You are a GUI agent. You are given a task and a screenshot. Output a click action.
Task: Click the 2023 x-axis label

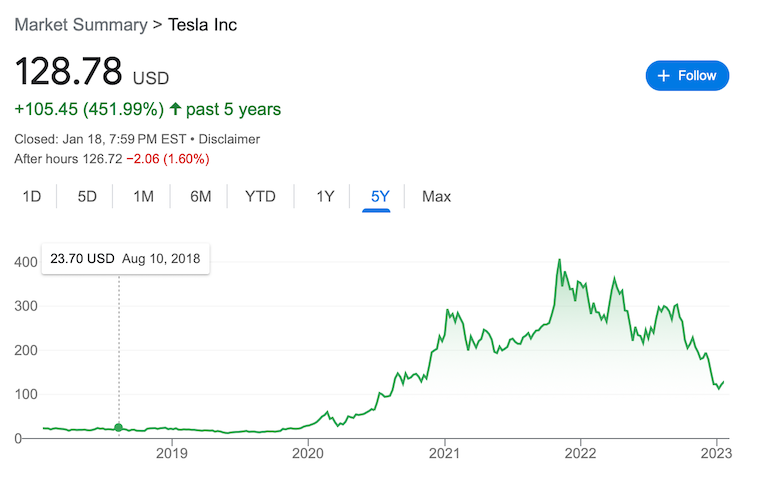point(716,450)
